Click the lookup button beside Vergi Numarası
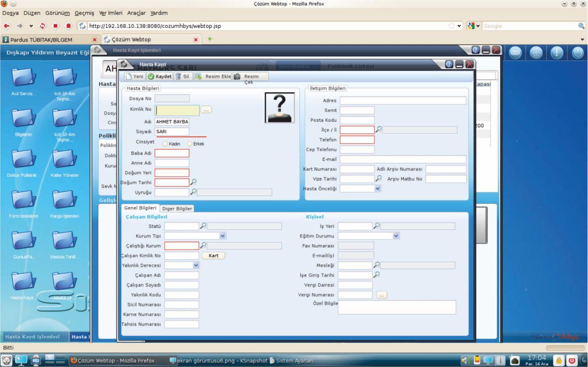The image size is (588, 367). pyautogui.click(x=382, y=295)
